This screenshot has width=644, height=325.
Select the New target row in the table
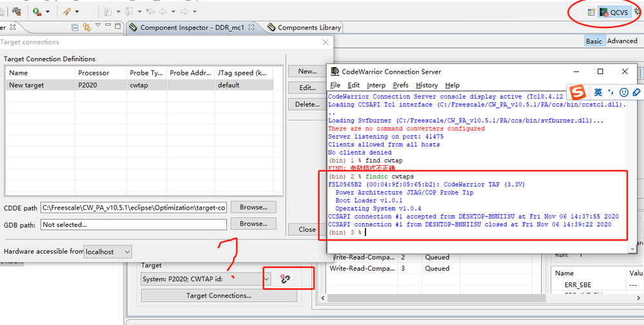pyautogui.click(x=140, y=85)
